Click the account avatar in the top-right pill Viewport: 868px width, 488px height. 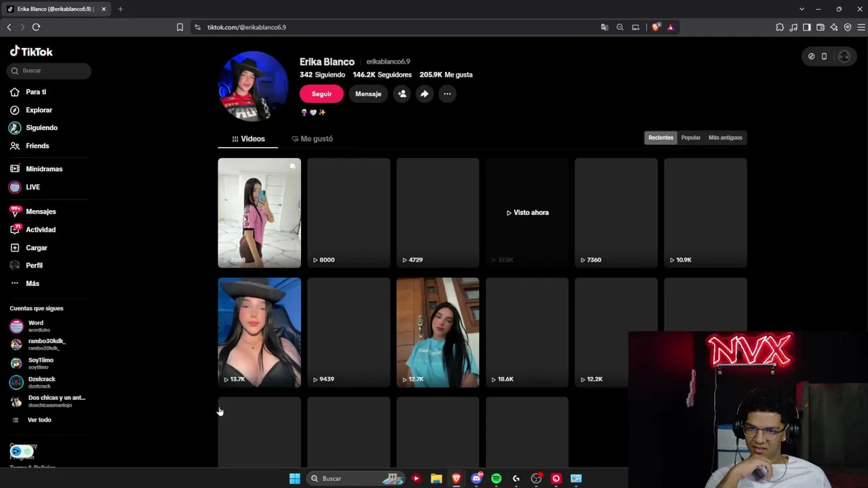point(844,56)
